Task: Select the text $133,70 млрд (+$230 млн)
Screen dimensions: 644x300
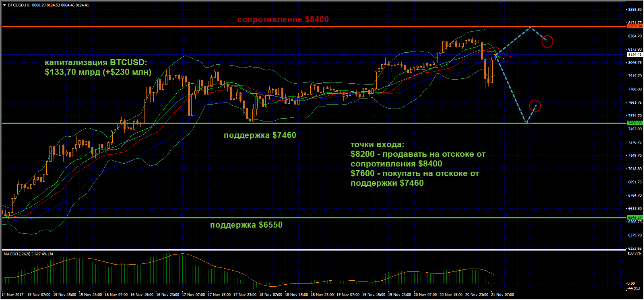Action: tap(98, 72)
